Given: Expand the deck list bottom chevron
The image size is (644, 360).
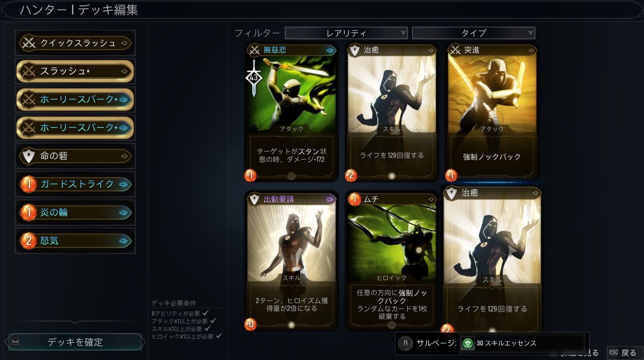Looking at the screenshot, I should click(75, 322).
